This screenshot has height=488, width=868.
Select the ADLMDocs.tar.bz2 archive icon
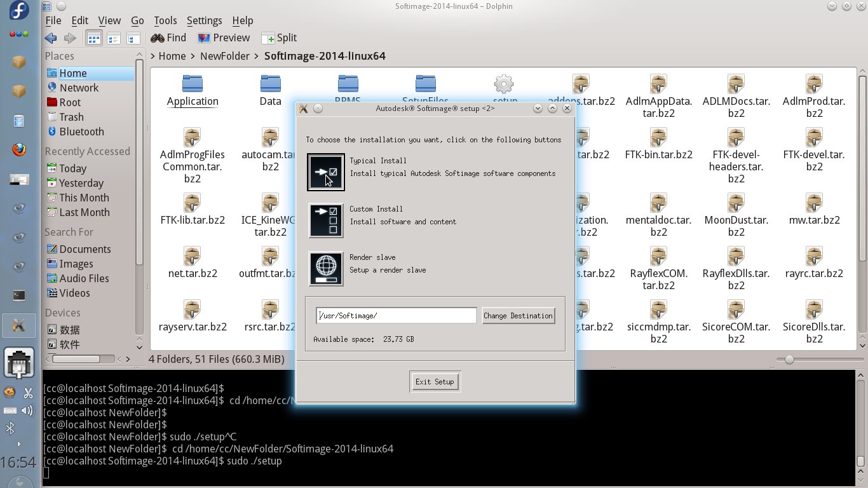tap(736, 83)
